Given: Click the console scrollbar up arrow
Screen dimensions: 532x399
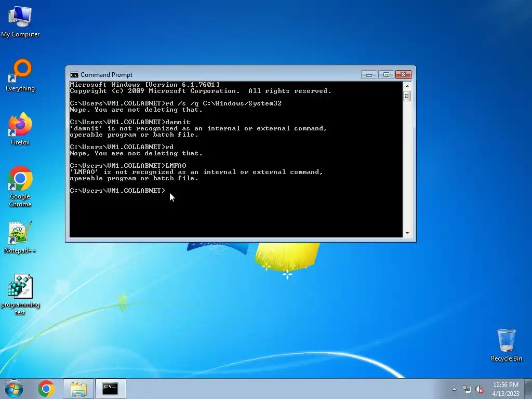Looking at the screenshot, I should click(407, 86).
